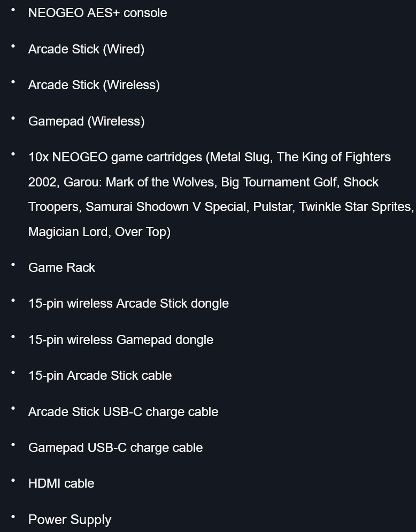Click the Arcade Stick (Wireless) entry
The image size is (416, 532).
94,85
